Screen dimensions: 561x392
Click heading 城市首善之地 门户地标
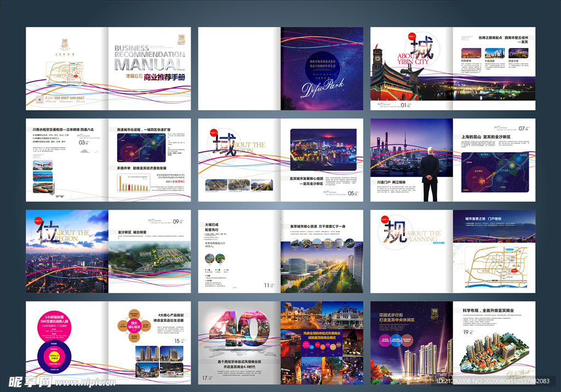coord(483,218)
